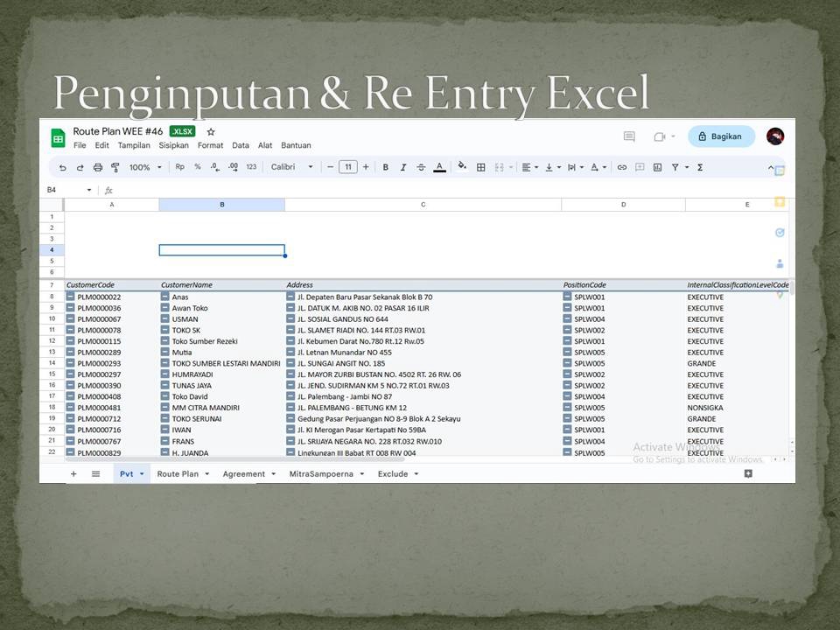Click the undo arrow icon
The width and height of the screenshot is (840, 630).
(63, 167)
